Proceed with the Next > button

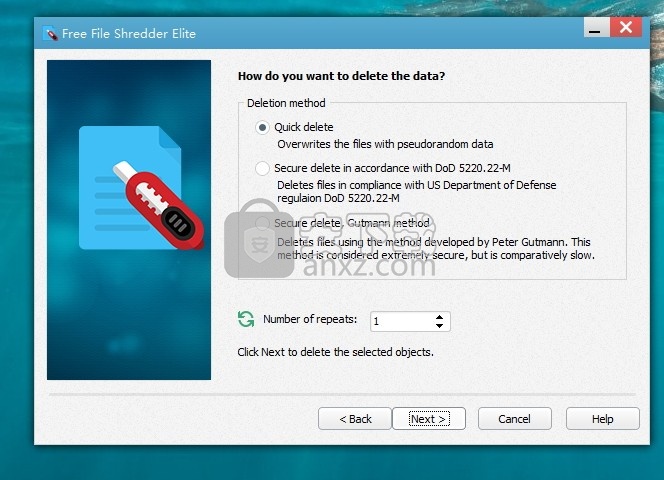pyautogui.click(x=429, y=419)
